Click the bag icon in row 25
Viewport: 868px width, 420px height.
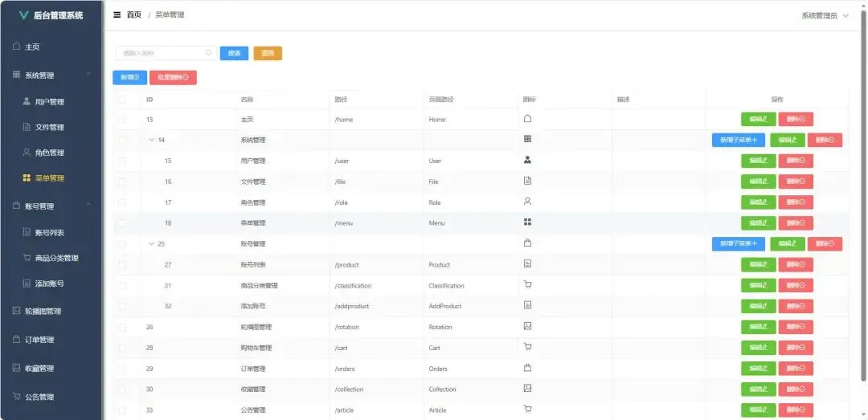(x=527, y=243)
